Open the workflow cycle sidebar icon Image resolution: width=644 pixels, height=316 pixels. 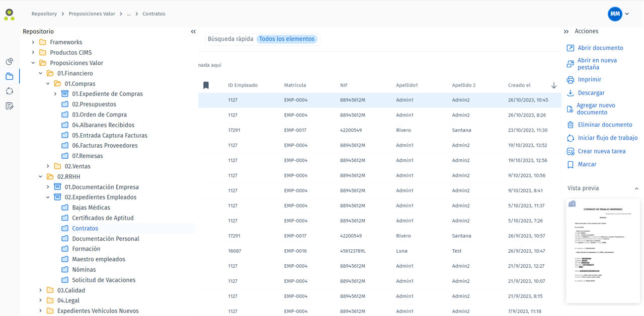point(9,91)
